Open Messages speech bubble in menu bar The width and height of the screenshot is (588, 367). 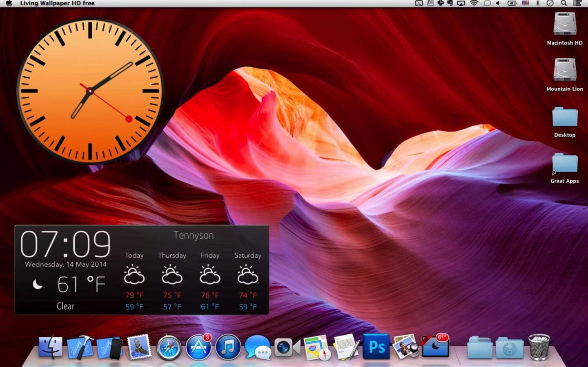[487, 3]
